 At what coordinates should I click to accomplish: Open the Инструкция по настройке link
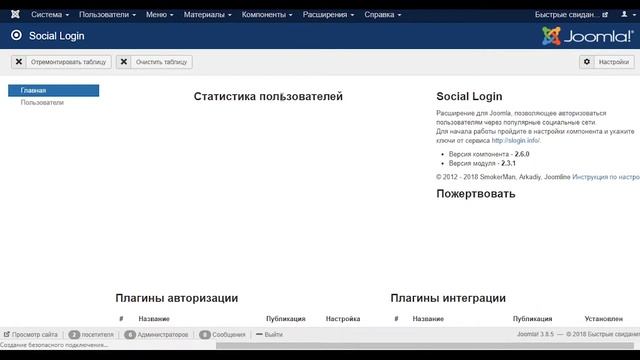coord(606,177)
